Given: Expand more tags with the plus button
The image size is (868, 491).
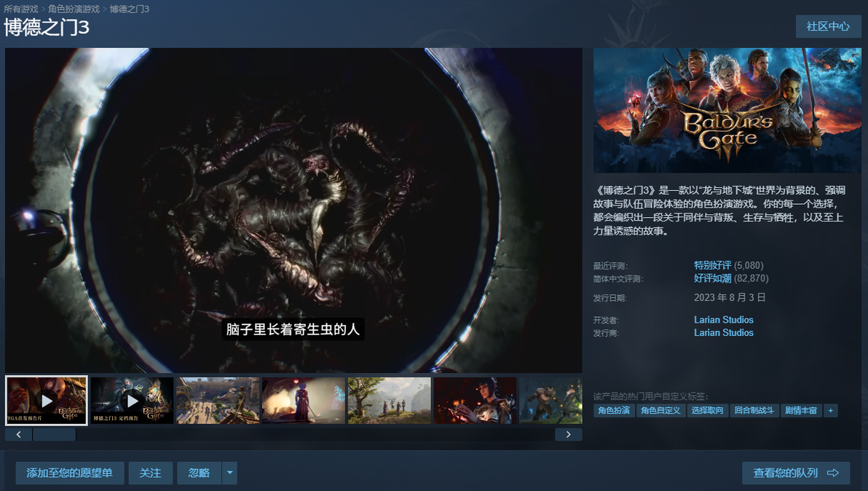Looking at the screenshot, I should coord(830,410).
